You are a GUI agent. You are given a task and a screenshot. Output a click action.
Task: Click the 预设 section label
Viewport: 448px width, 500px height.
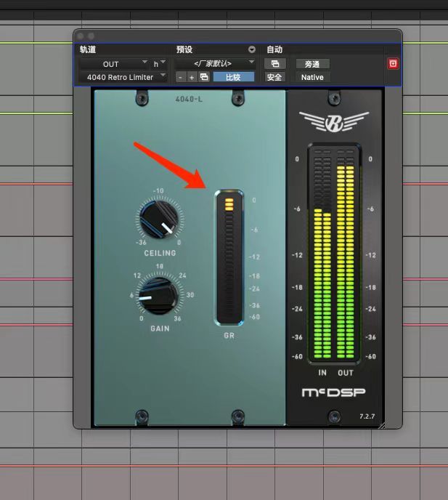click(184, 49)
